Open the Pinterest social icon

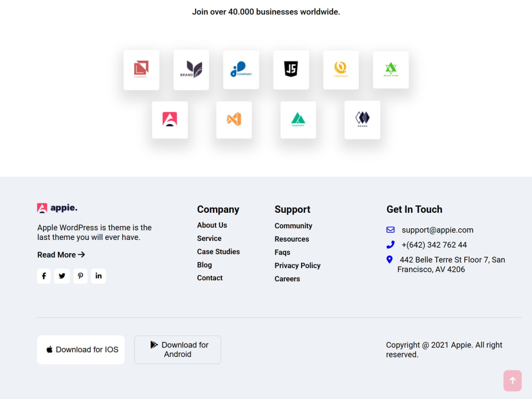pyautogui.click(x=80, y=276)
